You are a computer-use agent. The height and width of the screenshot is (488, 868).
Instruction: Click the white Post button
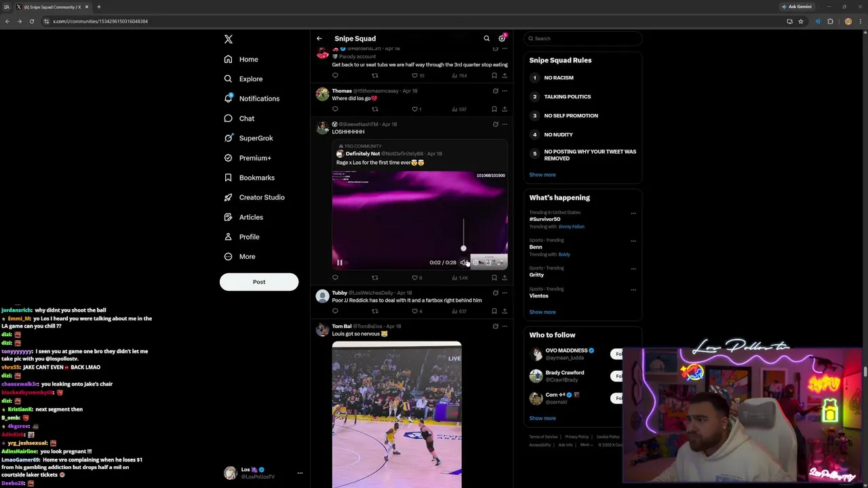[x=259, y=282]
